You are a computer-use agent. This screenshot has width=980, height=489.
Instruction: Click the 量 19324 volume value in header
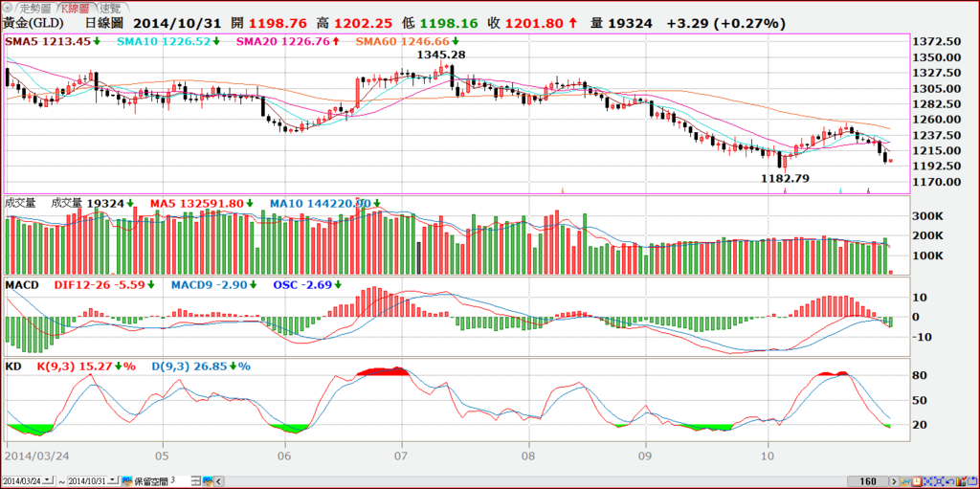point(621,24)
